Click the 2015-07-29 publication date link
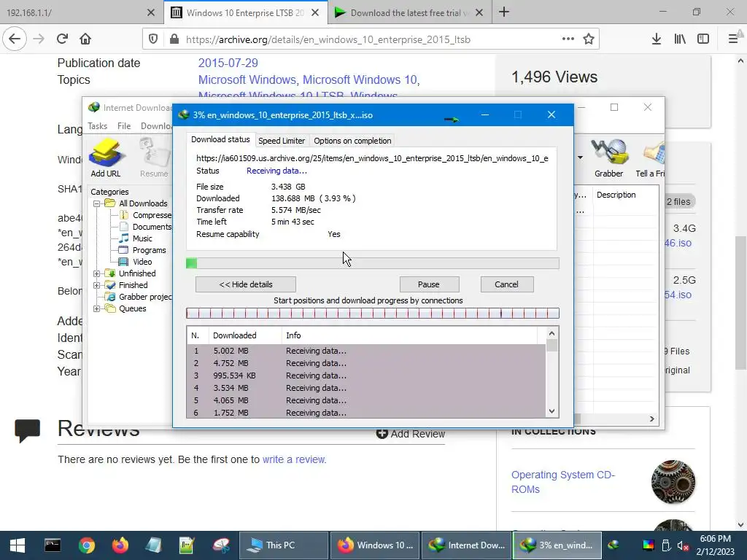This screenshot has width=747, height=560. (228, 63)
